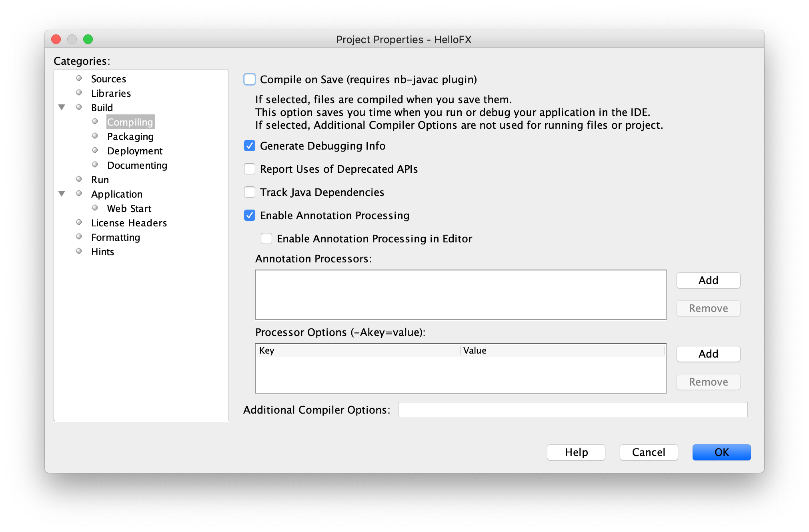Click the bullet icon beside Libraries

point(79,92)
